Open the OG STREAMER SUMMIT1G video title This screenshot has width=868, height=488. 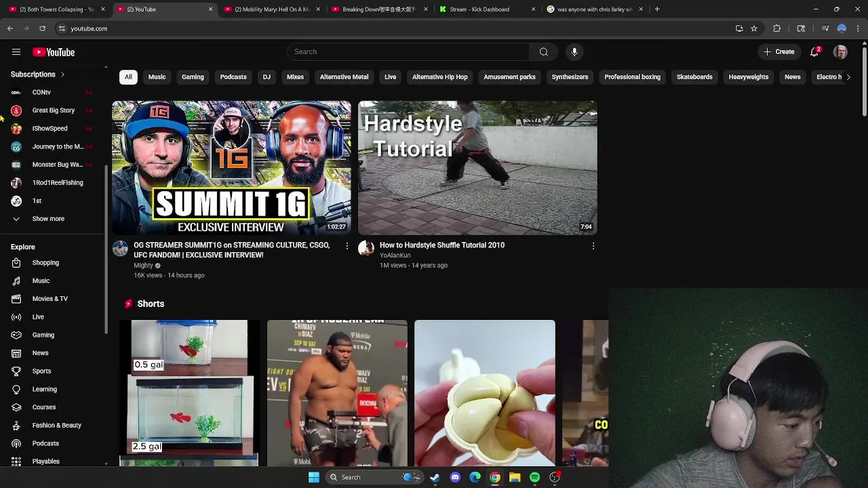(232, 250)
